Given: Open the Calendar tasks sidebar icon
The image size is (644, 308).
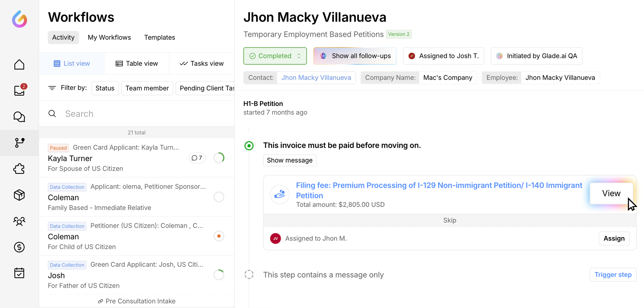Looking at the screenshot, I should [x=19, y=273].
